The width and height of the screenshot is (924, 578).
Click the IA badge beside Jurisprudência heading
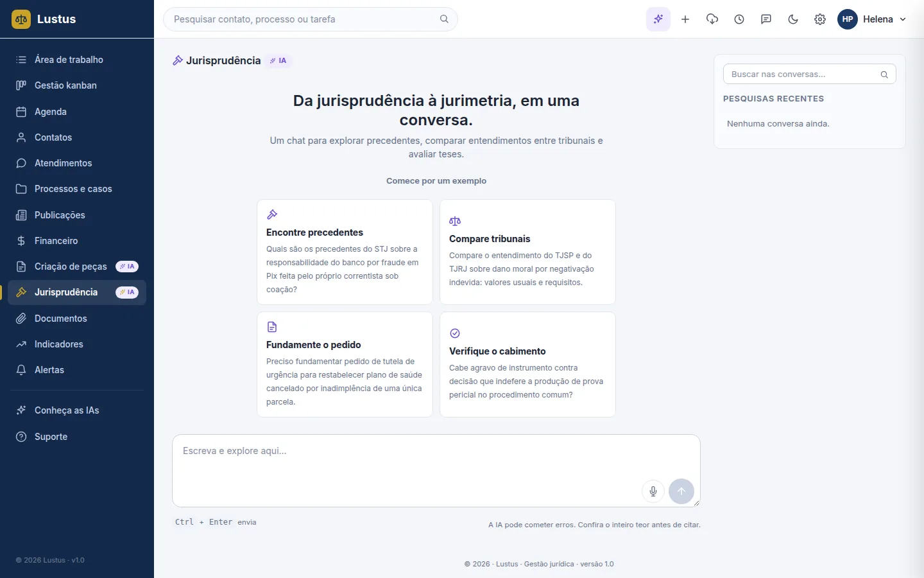(278, 61)
